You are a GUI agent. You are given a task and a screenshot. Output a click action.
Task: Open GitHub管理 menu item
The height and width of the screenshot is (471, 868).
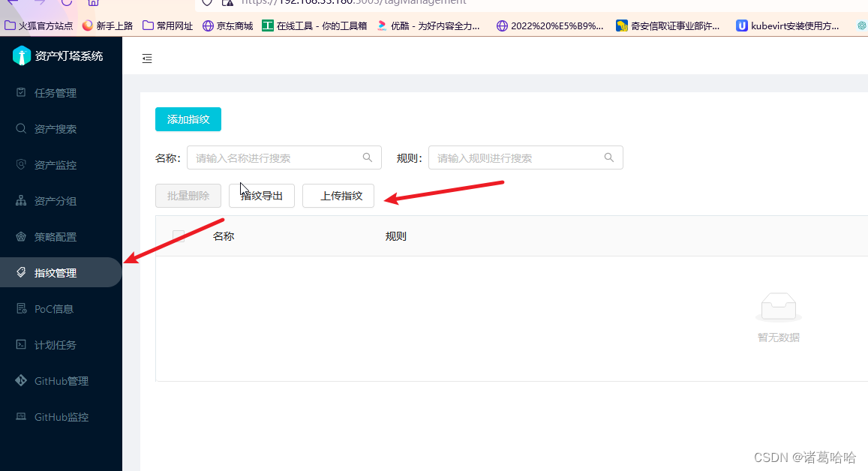(x=61, y=381)
